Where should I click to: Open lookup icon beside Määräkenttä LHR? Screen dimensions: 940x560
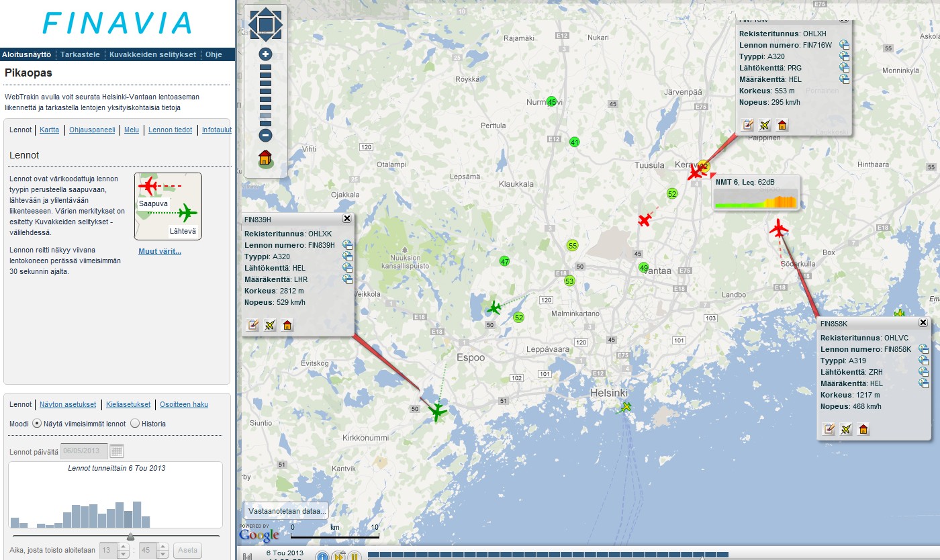coord(348,279)
